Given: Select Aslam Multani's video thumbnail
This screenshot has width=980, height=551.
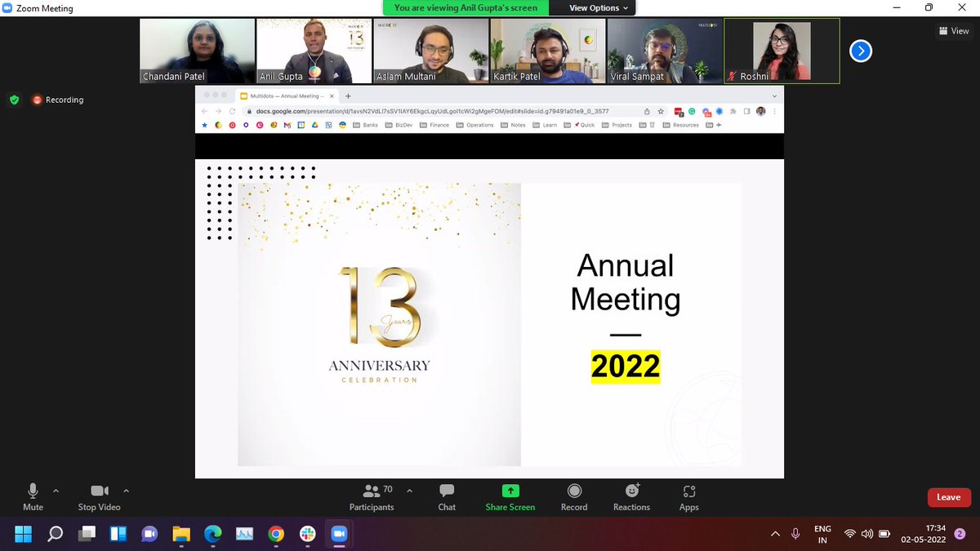Looking at the screenshot, I should coord(431,51).
